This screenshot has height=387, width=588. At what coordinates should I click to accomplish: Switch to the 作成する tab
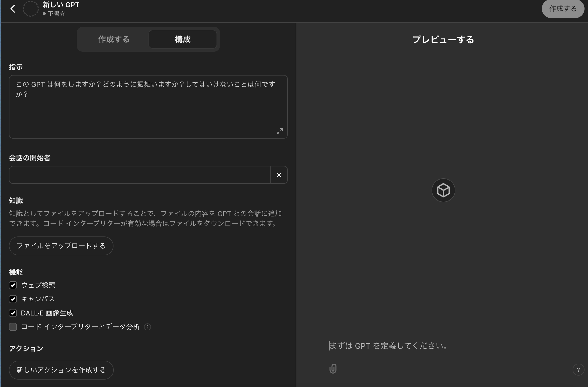[114, 39]
